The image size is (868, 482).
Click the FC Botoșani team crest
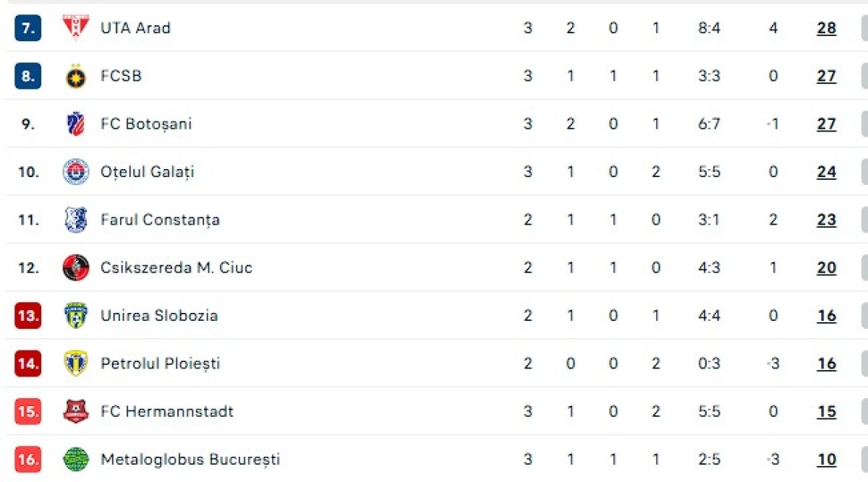click(x=75, y=124)
